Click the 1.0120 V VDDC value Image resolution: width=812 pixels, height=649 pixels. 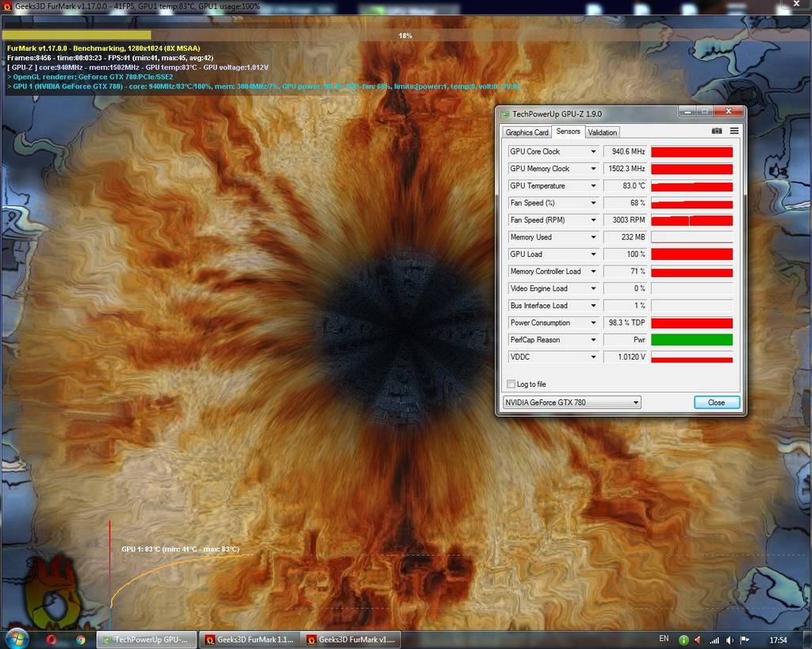(626, 357)
